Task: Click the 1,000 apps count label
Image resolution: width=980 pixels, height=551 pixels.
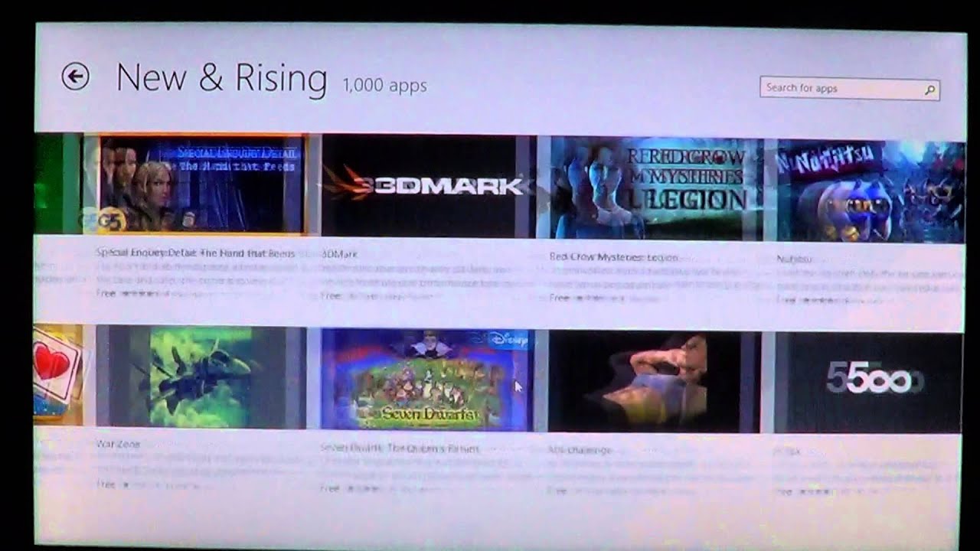Action: [384, 85]
